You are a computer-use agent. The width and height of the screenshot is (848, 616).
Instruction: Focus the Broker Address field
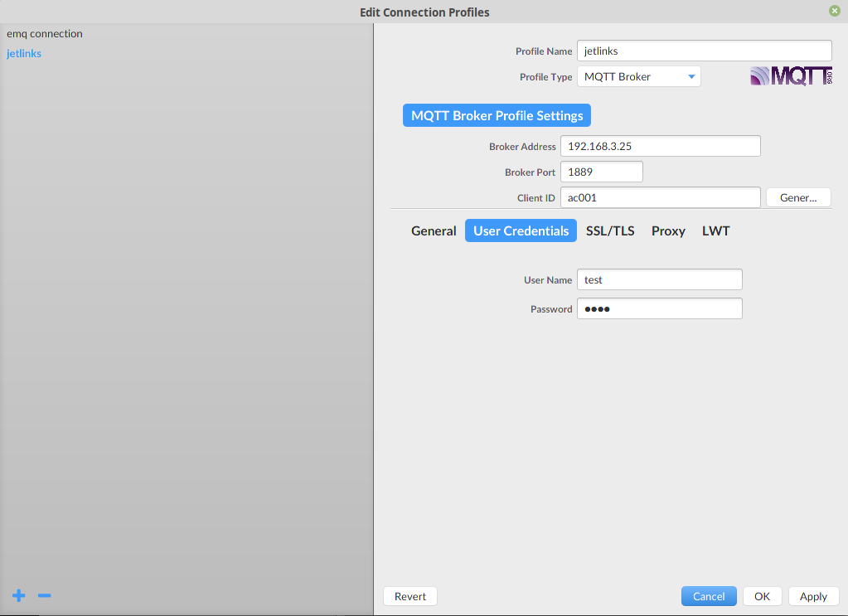[660, 147]
